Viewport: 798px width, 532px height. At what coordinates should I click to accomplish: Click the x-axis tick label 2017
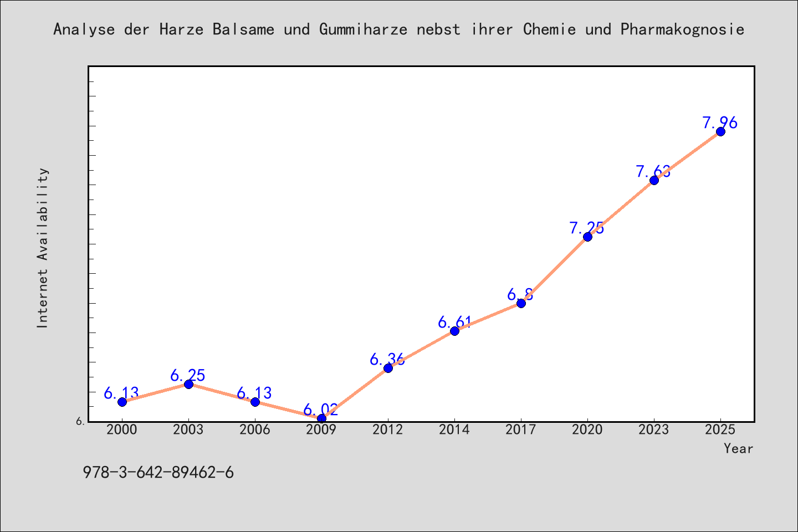coord(521,430)
